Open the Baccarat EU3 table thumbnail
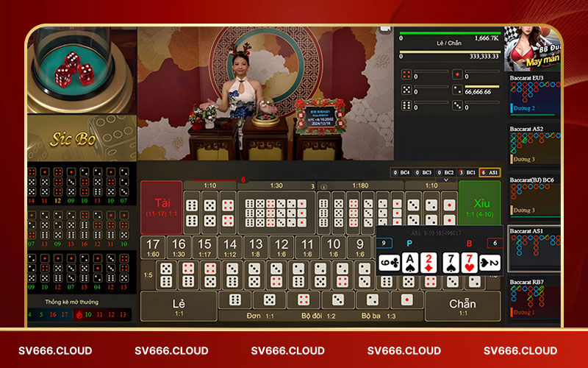 click(x=535, y=96)
